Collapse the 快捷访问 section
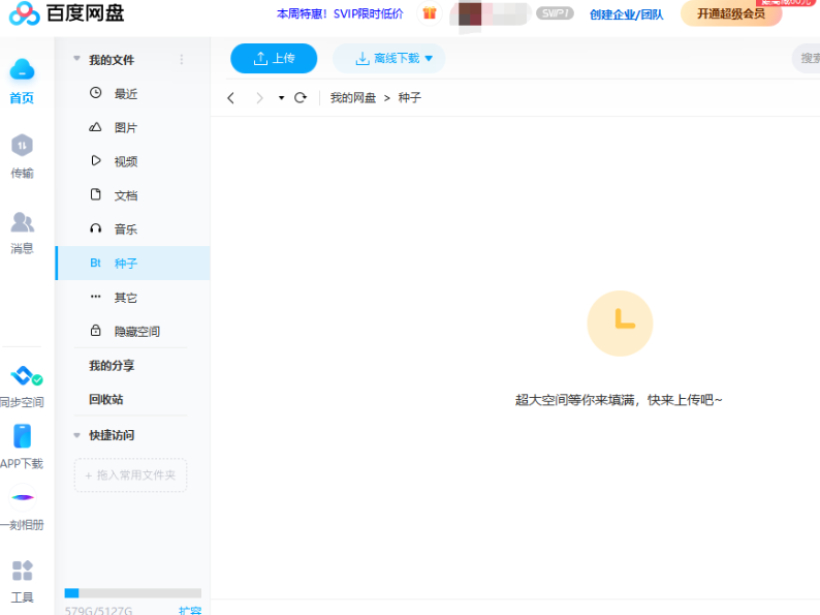This screenshot has width=820, height=615. tap(77, 435)
